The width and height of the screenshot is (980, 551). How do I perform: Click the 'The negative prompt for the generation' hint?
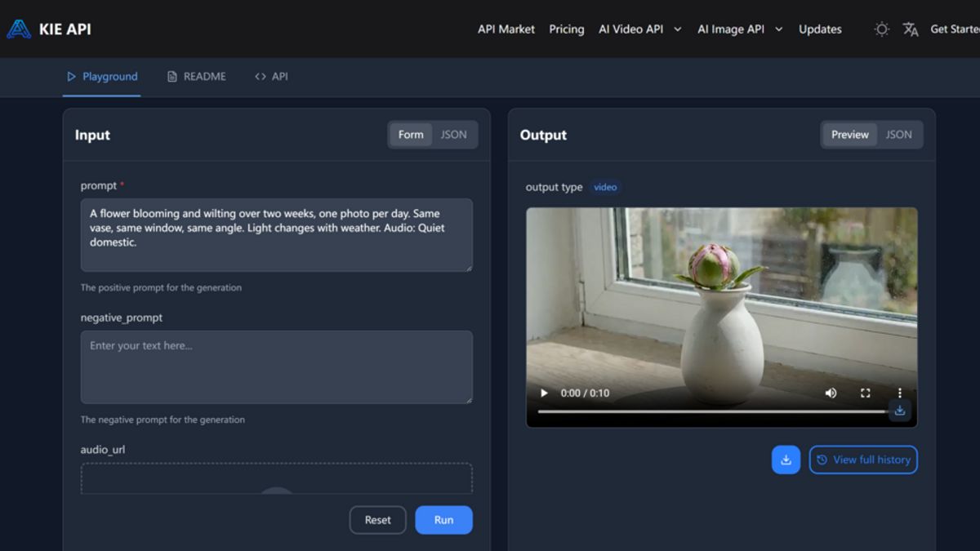[163, 420]
